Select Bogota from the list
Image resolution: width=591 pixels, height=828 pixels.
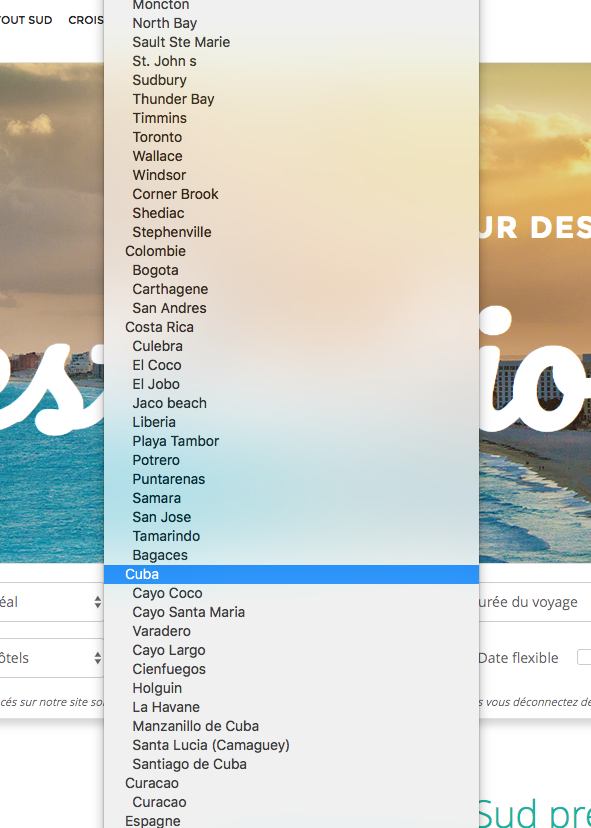291,270
